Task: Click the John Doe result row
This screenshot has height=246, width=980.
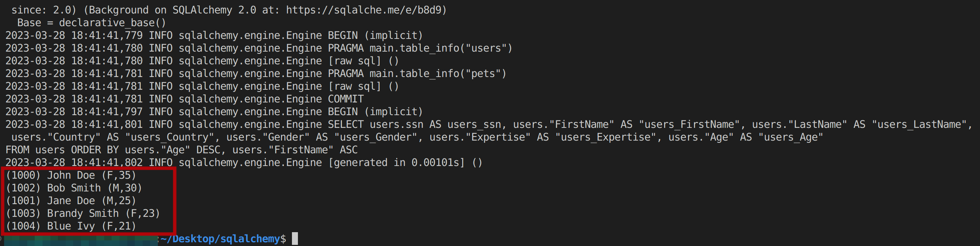Action: click(x=71, y=175)
